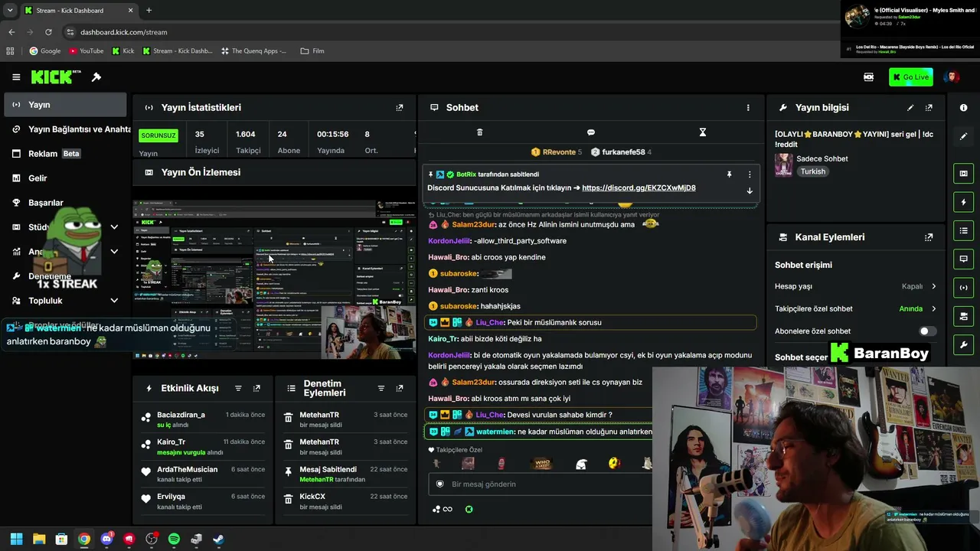Open Yayın Bağlantısı ve Anahtarı in sidebar
The image size is (980, 551).
(65, 129)
